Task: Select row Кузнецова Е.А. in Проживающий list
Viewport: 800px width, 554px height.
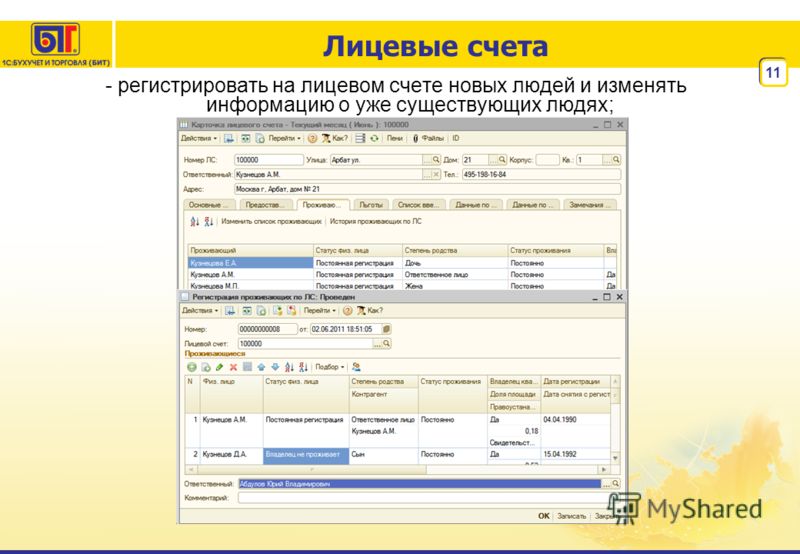Action: click(250, 263)
